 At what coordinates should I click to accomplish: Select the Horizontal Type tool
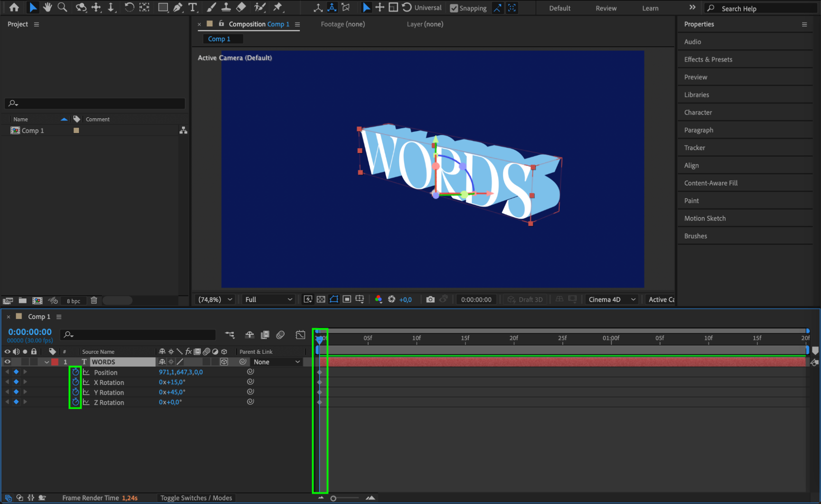pos(192,7)
